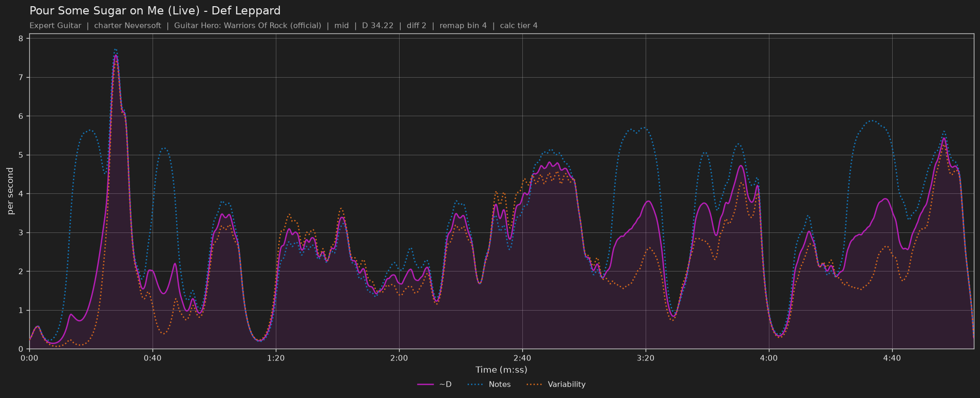Viewport: 980px width, 398px height.
Task: Click the "4:00" time axis tick label
Action: tap(769, 358)
